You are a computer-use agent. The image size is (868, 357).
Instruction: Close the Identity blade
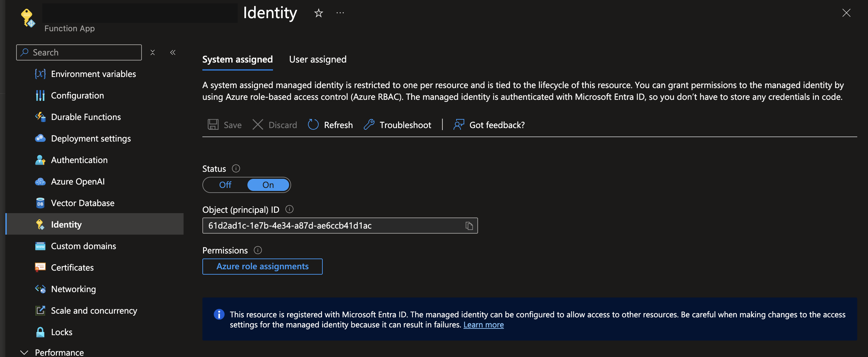[846, 13]
